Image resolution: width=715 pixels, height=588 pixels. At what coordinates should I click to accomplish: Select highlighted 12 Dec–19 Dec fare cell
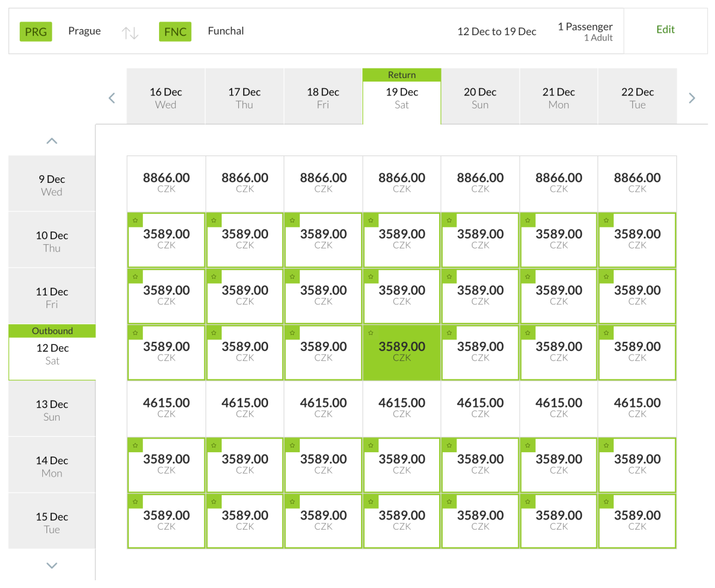402,351
